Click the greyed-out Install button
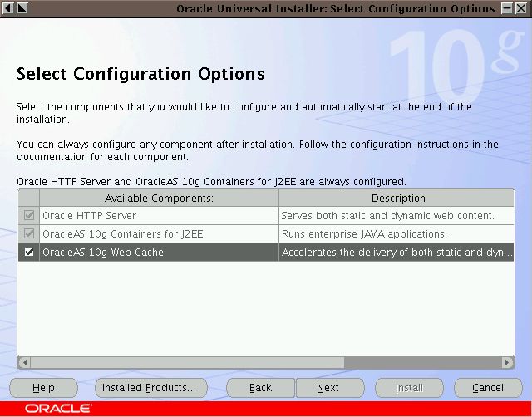The height and width of the screenshot is (417, 532). pos(409,388)
